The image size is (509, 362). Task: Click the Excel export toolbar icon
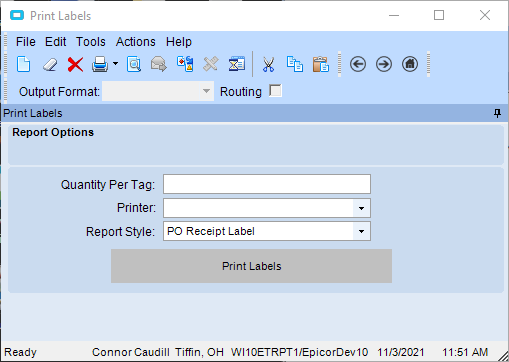(x=237, y=64)
